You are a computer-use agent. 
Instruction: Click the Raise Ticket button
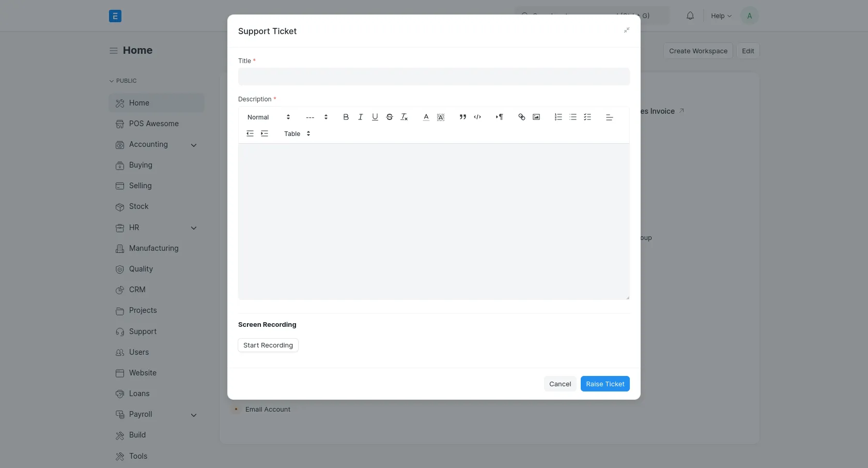[x=605, y=384]
